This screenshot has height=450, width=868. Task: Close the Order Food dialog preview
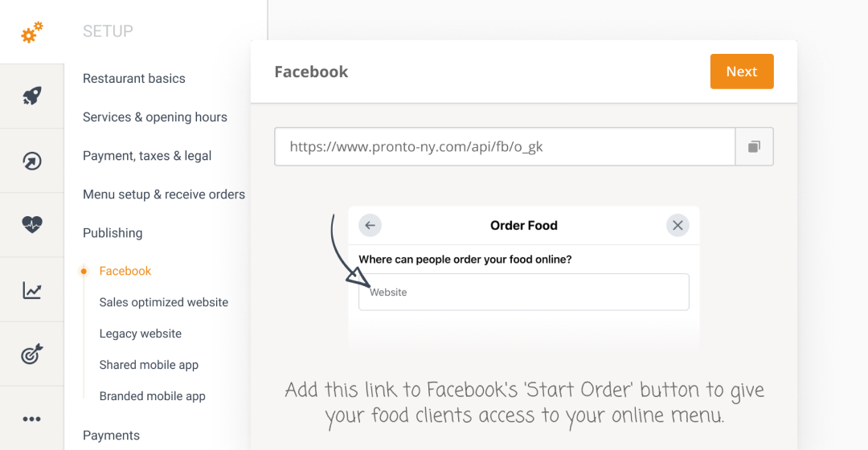coord(678,226)
